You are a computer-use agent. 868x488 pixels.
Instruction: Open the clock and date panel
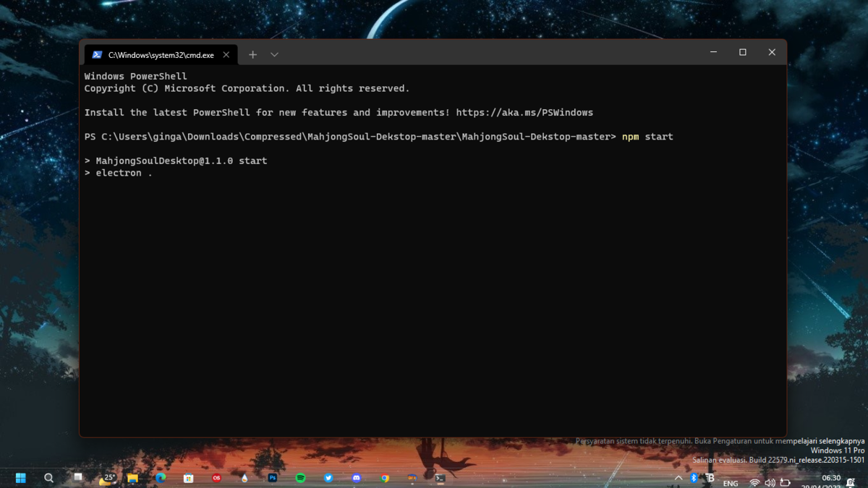[x=831, y=481]
